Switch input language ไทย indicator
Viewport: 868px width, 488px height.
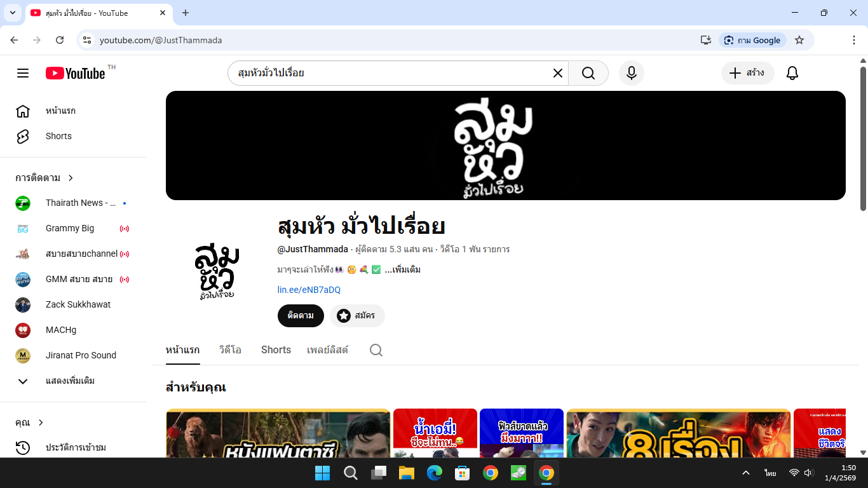(x=771, y=473)
